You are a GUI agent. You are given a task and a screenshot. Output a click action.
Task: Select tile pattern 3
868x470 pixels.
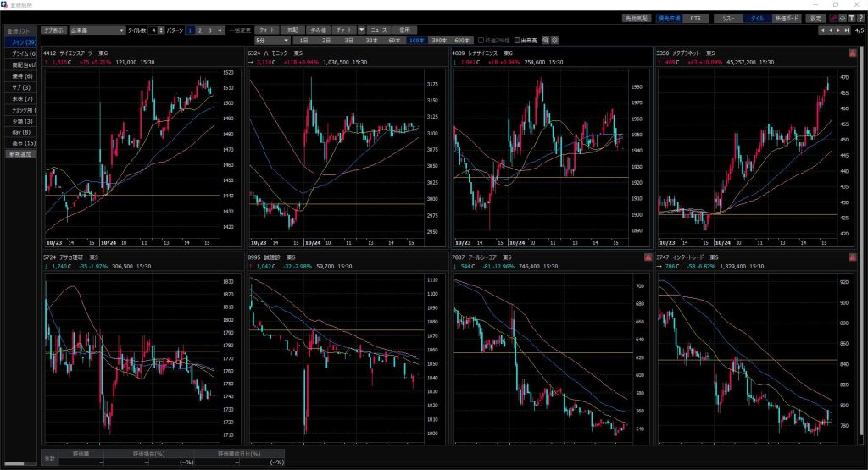point(209,30)
